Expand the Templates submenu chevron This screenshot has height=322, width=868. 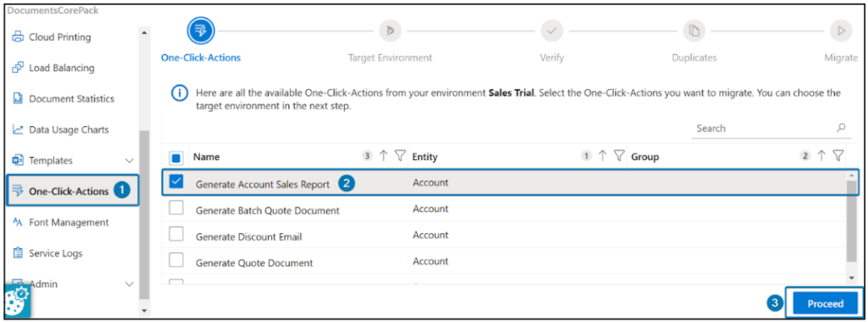click(x=130, y=160)
